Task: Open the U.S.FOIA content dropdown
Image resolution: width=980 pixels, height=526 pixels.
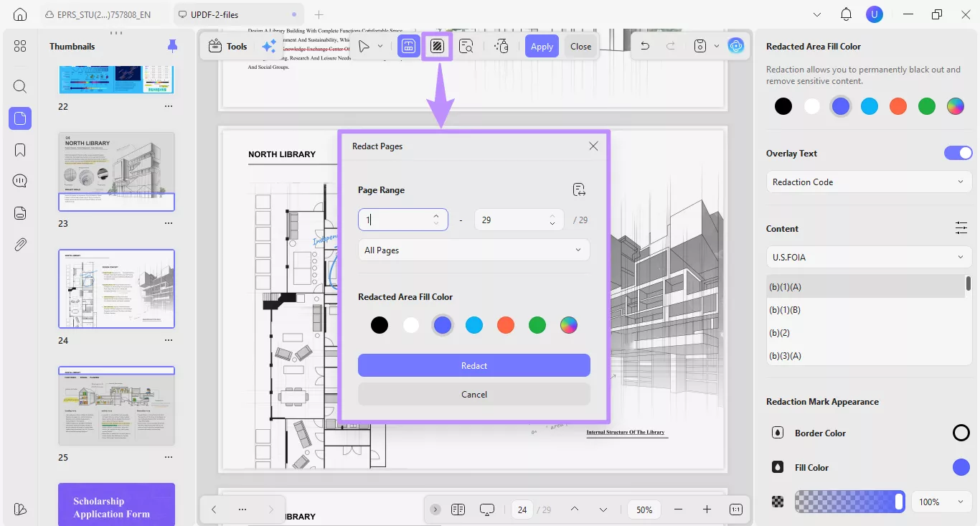Action: click(x=869, y=257)
